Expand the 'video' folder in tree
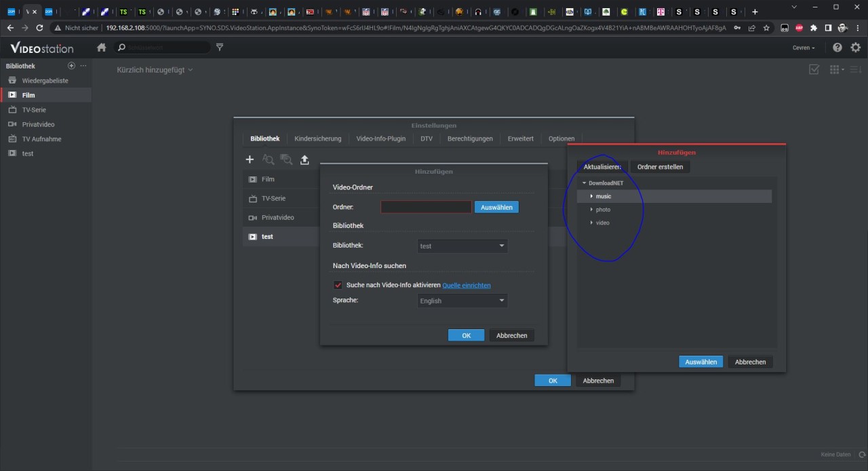 pyautogui.click(x=591, y=223)
